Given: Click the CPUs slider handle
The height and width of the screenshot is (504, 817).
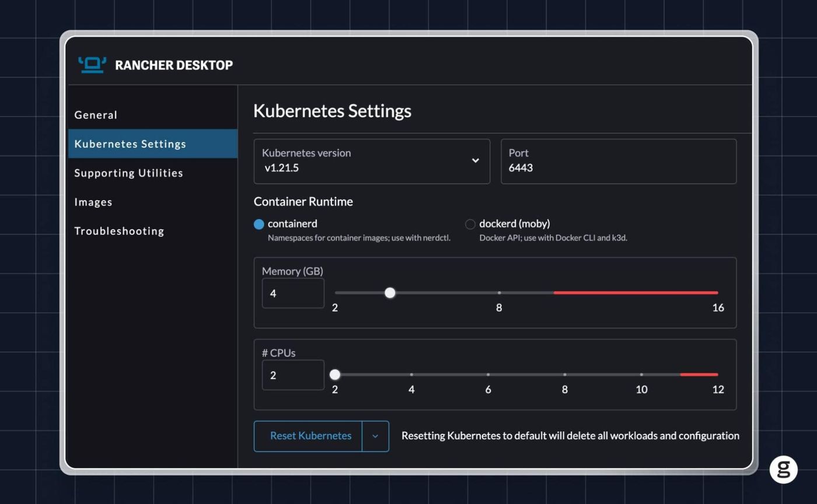Looking at the screenshot, I should pyautogui.click(x=335, y=374).
